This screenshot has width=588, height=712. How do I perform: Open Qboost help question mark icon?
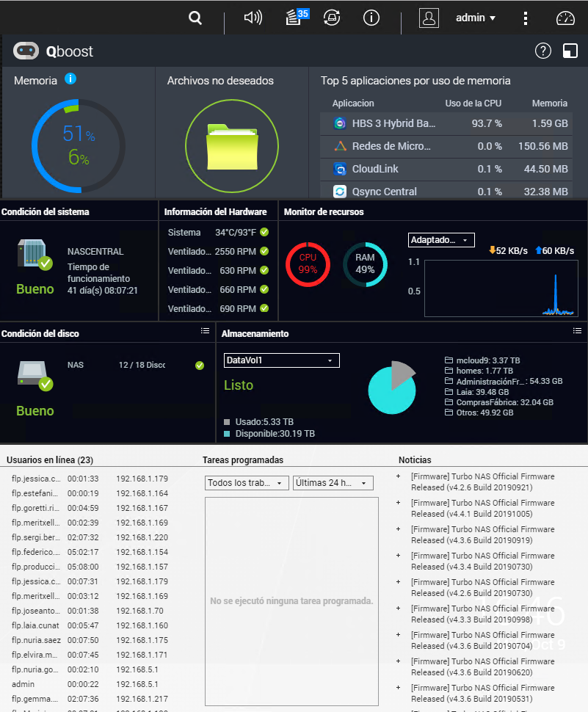542,51
